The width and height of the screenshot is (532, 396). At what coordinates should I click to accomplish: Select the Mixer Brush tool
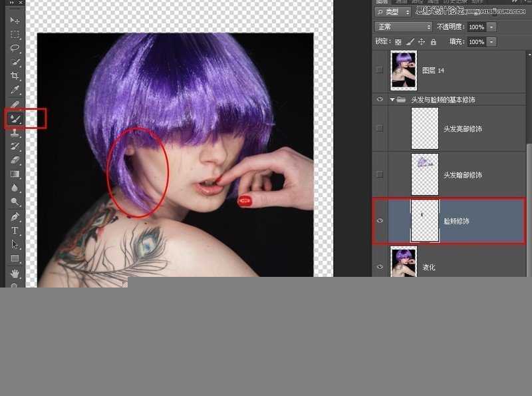15,118
